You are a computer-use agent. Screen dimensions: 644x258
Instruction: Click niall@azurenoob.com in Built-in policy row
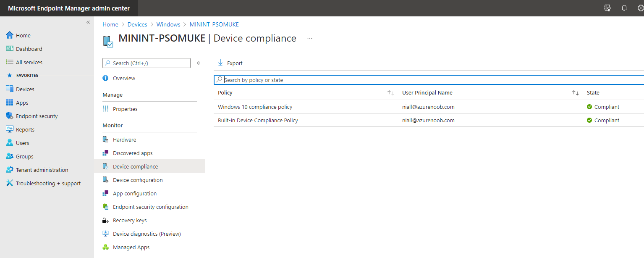pyautogui.click(x=428, y=120)
